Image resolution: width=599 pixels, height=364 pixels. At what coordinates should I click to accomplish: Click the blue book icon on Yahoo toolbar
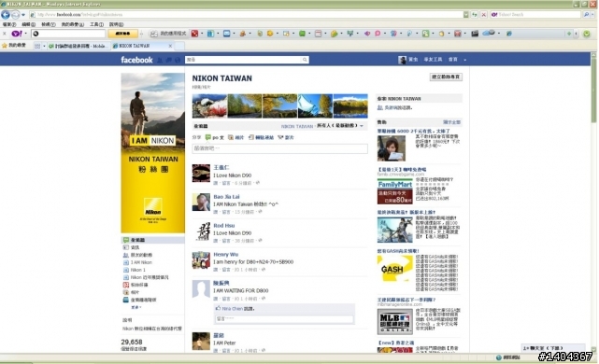click(x=210, y=34)
